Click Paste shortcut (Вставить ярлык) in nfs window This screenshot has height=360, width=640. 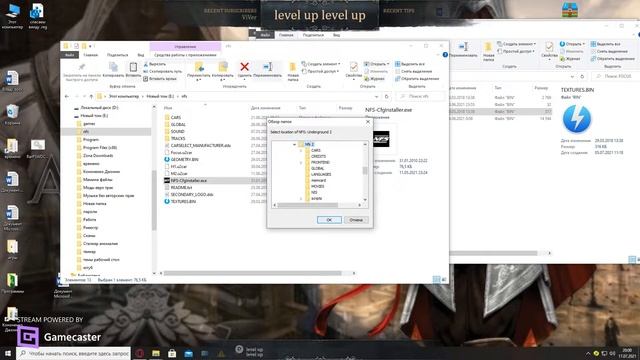tap(160, 79)
